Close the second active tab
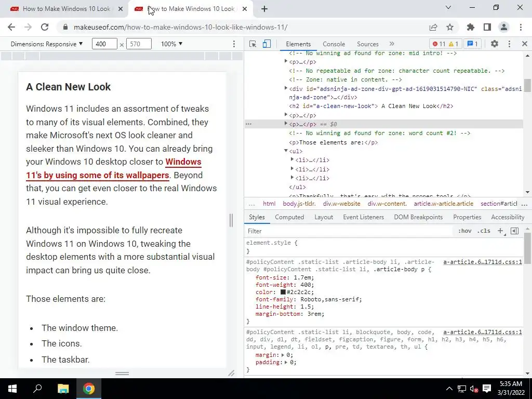This screenshot has width=532, height=399. (245, 9)
